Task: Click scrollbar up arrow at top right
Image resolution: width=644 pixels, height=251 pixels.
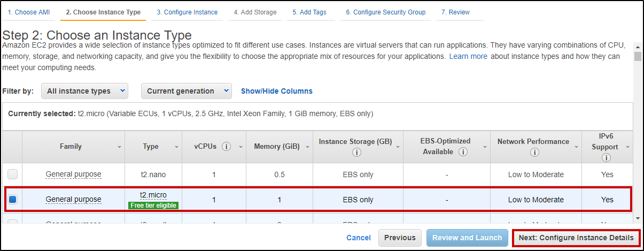Action: (x=637, y=46)
